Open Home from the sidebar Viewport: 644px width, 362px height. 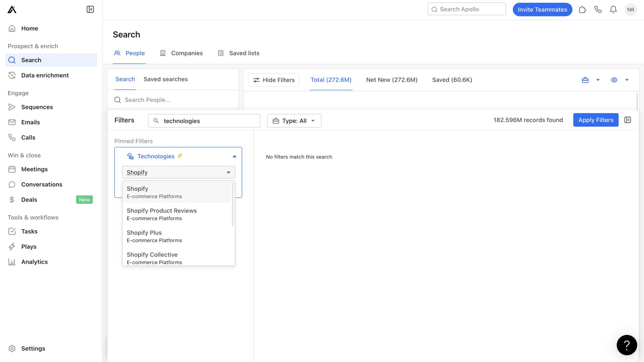tap(51, 28)
